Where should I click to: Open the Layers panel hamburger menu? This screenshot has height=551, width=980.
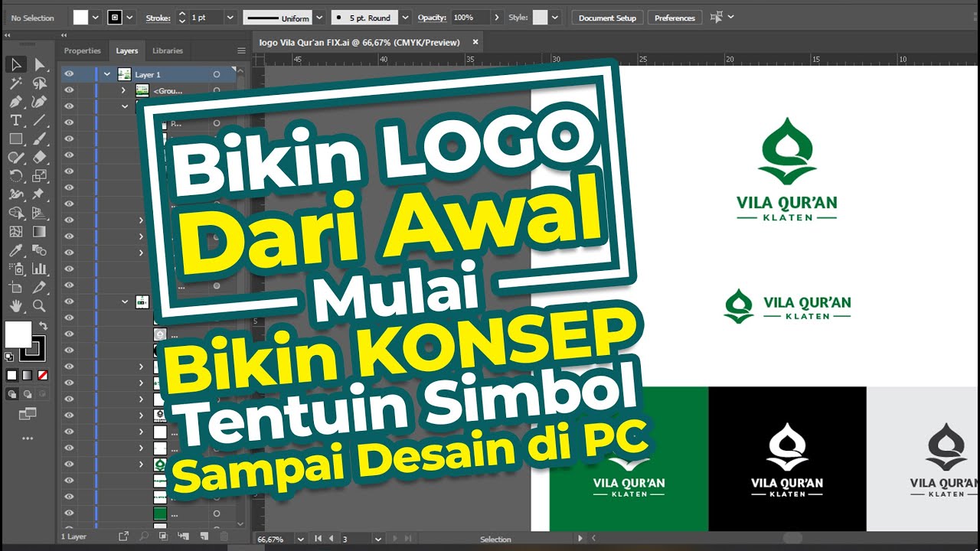[241, 51]
